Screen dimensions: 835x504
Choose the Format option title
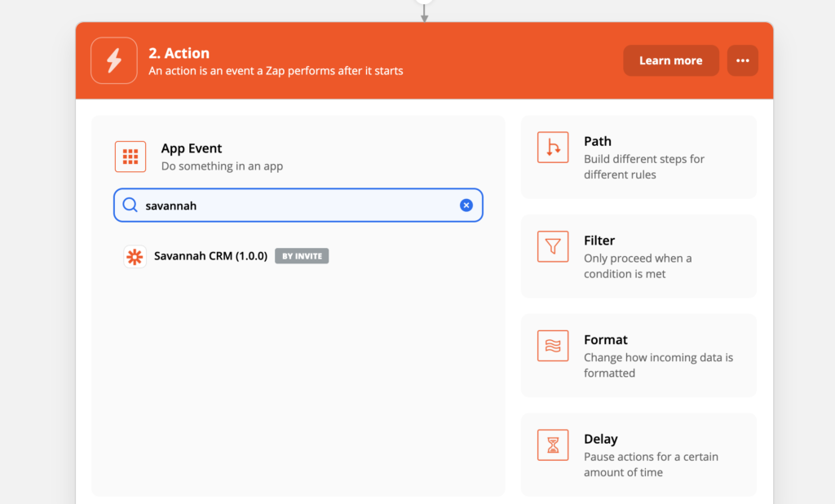606,340
